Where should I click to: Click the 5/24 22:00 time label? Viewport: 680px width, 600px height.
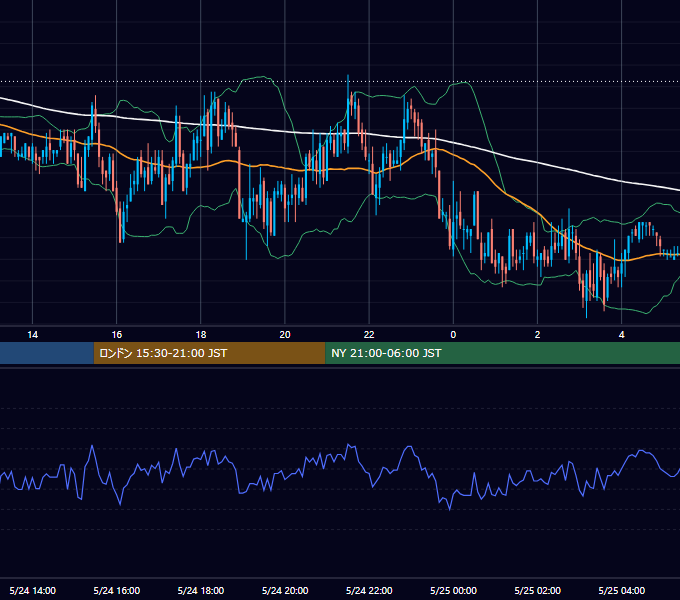pos(369,590)
